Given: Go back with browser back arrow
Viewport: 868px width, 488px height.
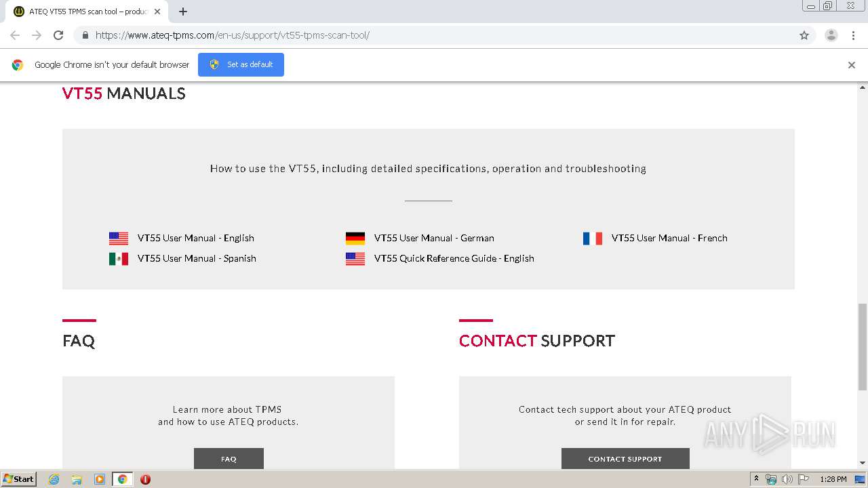Looking at the screenshot, I should click(x=15, y=35).
